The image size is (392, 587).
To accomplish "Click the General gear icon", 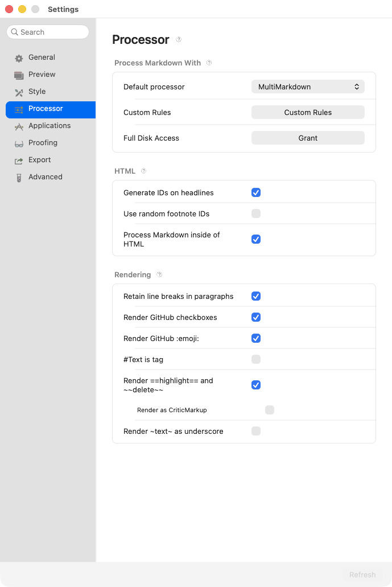I will [19, 58].
